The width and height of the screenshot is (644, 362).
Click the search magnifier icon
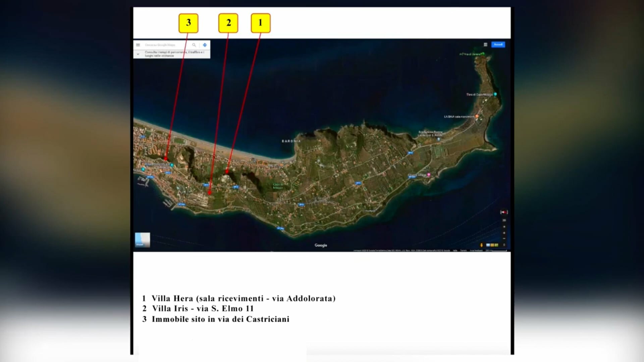[194, 45]
